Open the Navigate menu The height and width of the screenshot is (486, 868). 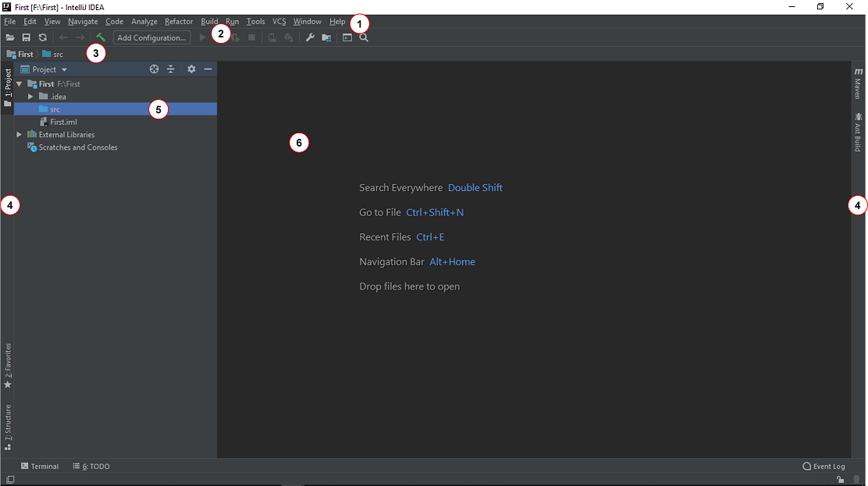(x=83, y=22)
